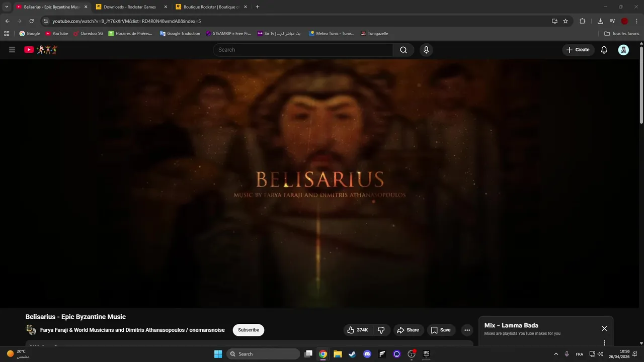Open Discord from taskbar

coord(367,354)
